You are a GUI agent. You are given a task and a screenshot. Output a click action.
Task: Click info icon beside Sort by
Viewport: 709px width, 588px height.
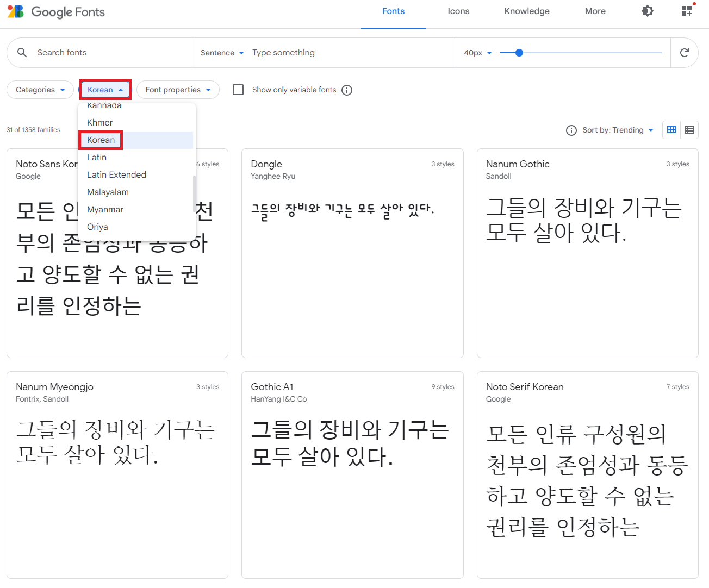(x=571, y=130)
